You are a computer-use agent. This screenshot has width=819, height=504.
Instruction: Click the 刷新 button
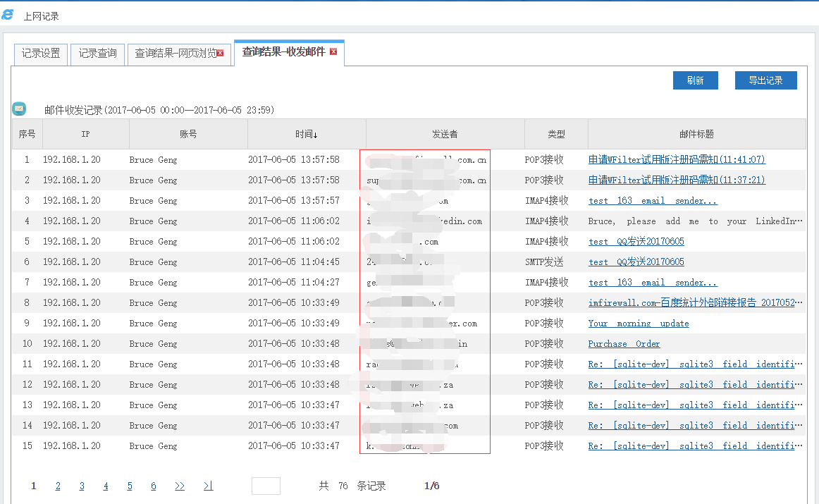(x=695, y=80)
